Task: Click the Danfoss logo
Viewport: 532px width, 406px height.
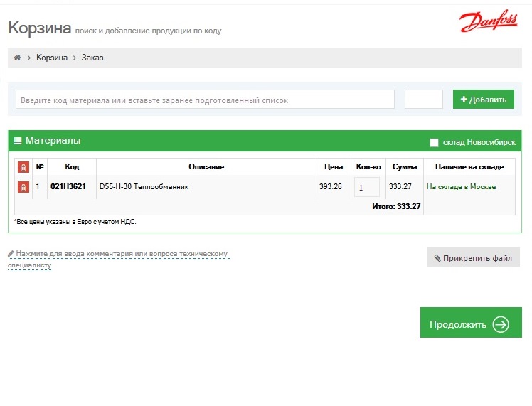Action: click(x=489, y=21)
